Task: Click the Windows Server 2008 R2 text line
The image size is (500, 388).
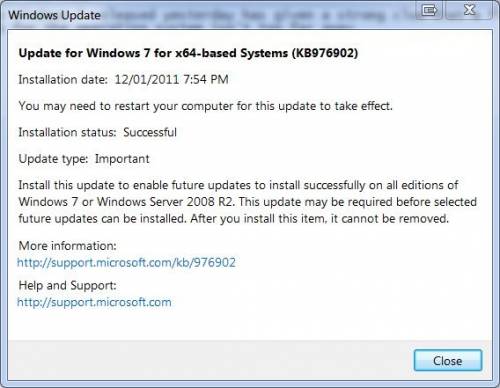Action: pyautogui.click(x=248, y=202)
